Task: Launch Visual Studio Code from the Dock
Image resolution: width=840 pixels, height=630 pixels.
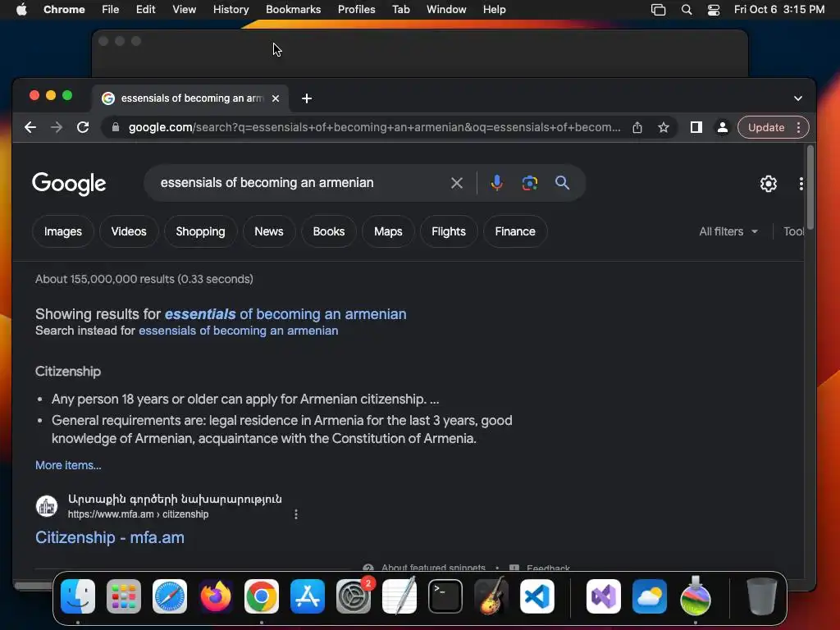Action: [x=537, y=596]
